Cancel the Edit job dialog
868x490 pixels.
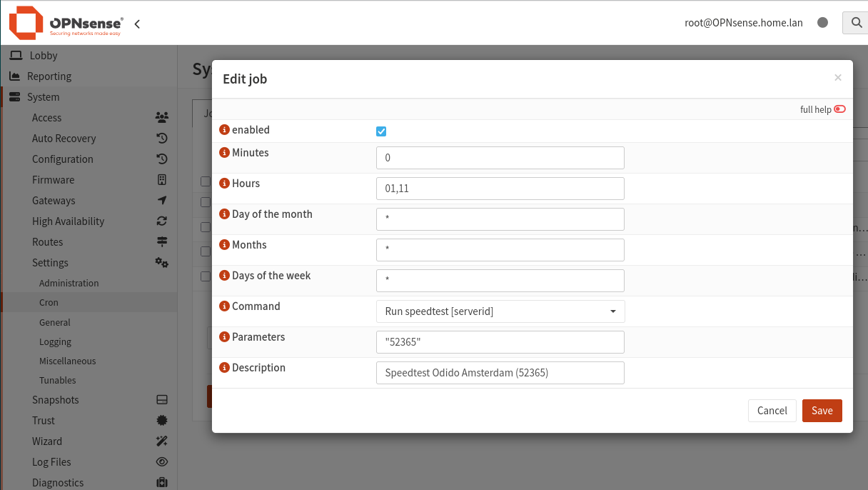click(772, 411)
